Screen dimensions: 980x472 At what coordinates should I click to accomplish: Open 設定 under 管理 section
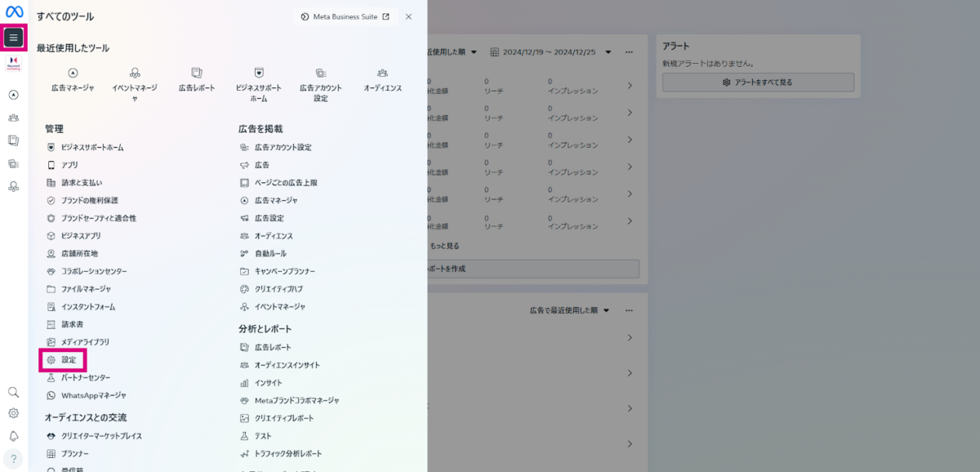(x=62, y=360)
